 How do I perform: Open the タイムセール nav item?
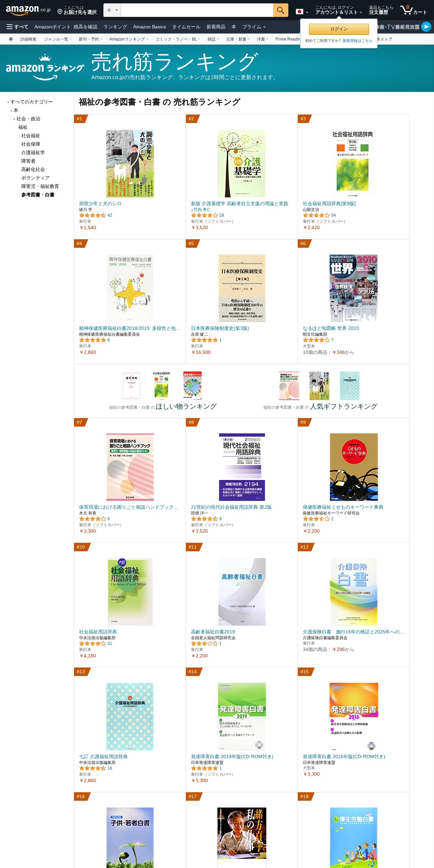pos(186,27)
